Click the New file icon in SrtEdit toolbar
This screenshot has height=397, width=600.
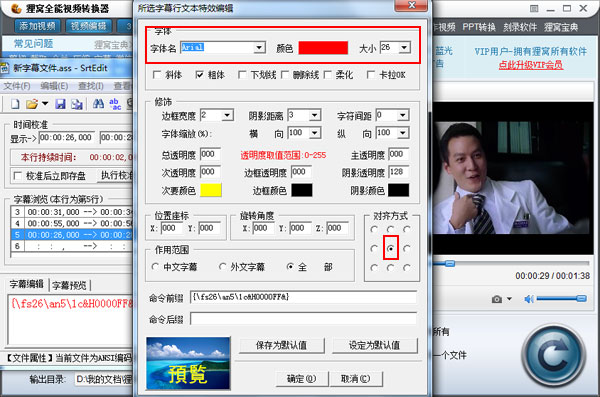[15, 104]
